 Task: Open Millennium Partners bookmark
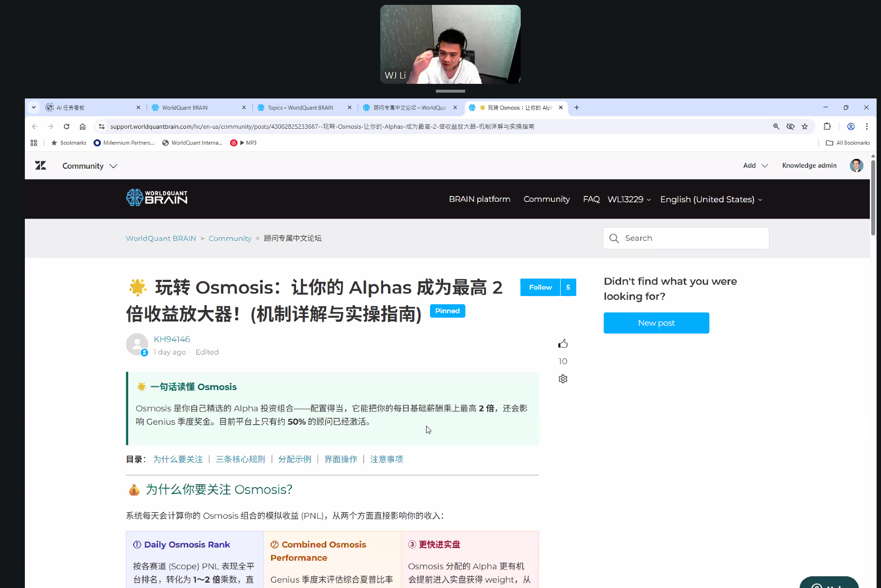[x=124, y=143]
